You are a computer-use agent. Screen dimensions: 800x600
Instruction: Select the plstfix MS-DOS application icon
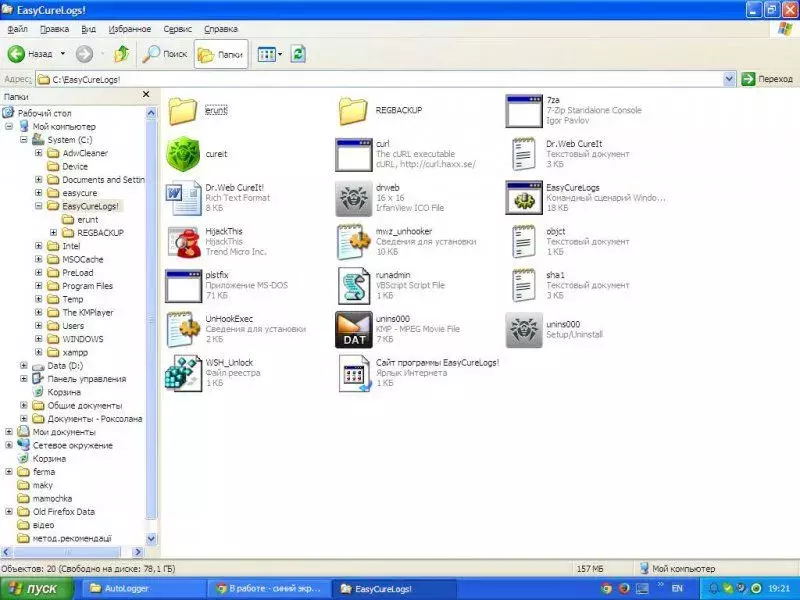183,286
